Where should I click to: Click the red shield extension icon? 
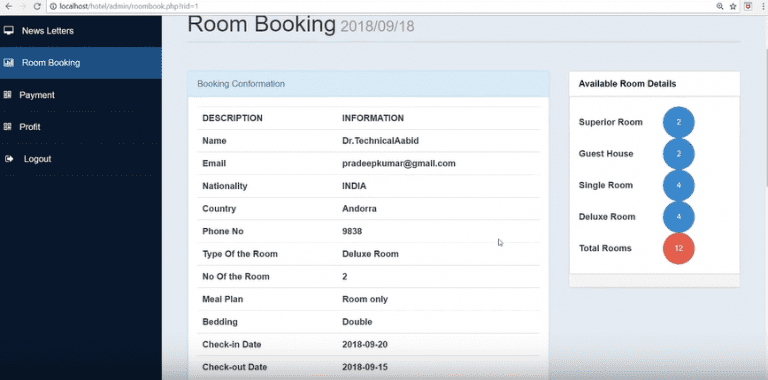tap(748, 6)
